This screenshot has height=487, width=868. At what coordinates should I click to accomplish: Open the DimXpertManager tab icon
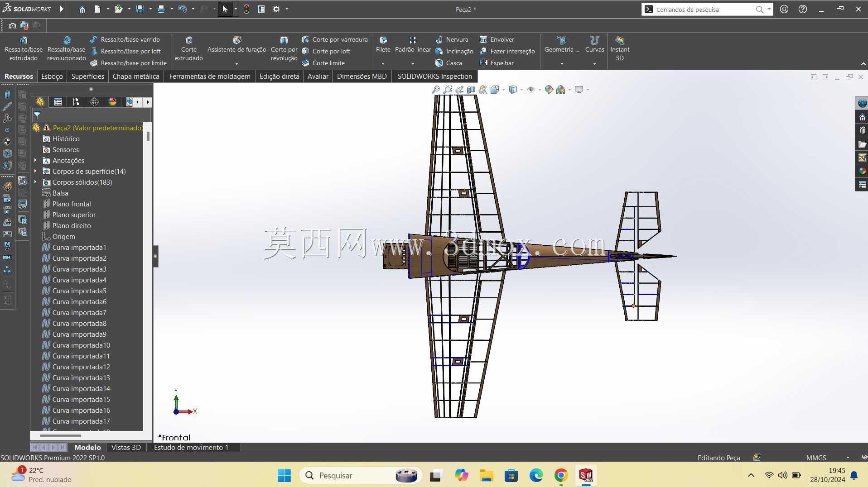click(94, 102)
